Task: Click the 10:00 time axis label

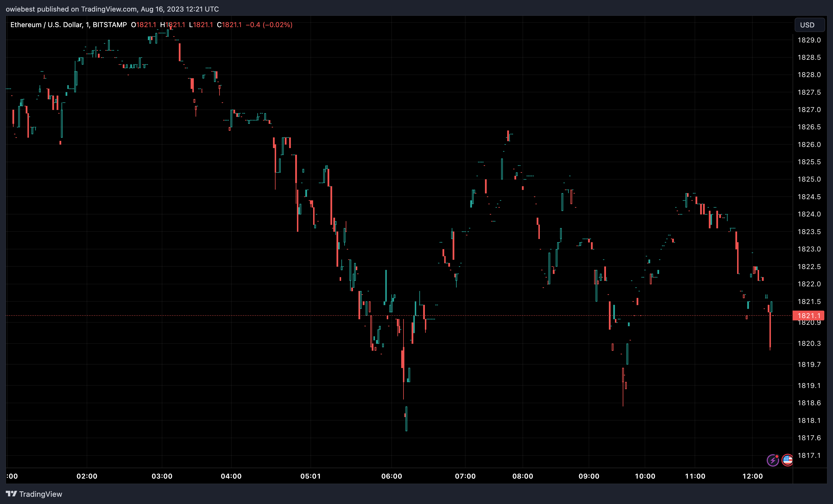Action: 645,476
